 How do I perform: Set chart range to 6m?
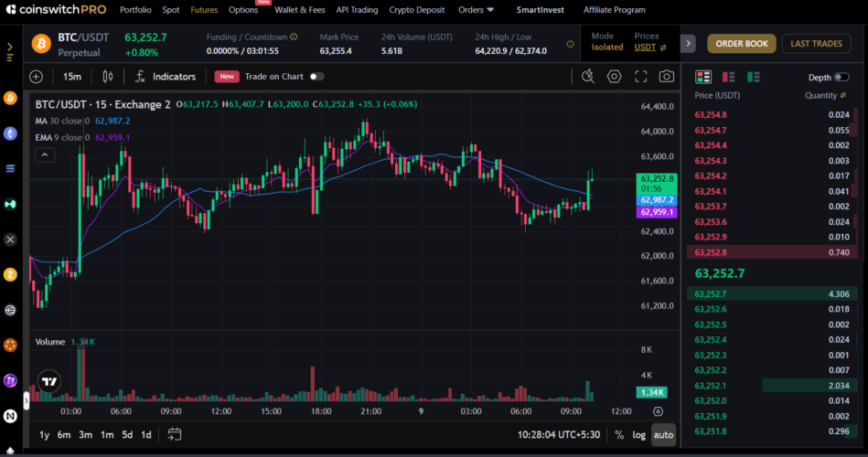click(64, 435)
